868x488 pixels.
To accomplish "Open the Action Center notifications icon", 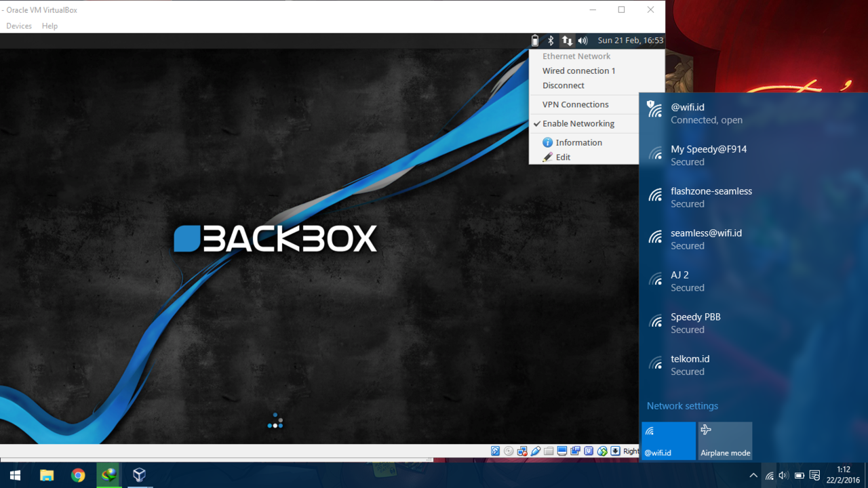I will (x=815, y=476).
